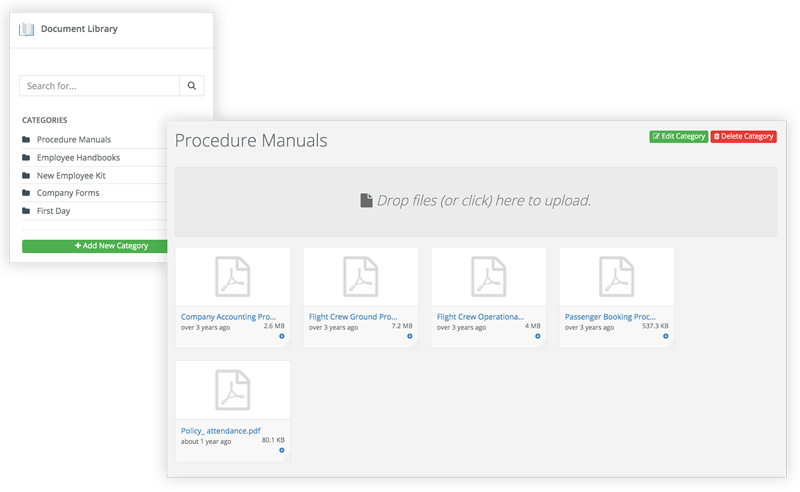Open the New Employee Kit category
Image resolution: width=800 pixels, height=492 pixels.
[x=71, y=176]
